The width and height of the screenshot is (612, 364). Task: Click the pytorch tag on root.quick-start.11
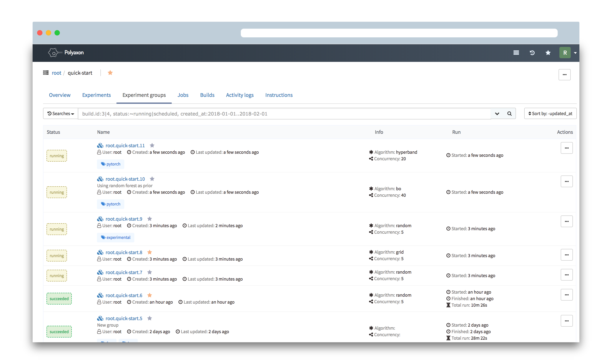click(x=111, y=164)
